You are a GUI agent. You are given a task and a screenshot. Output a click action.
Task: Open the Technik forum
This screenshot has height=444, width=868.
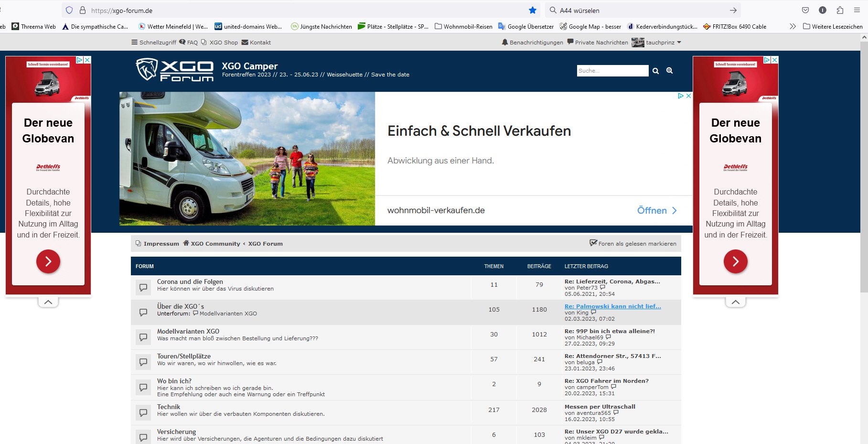coord(169,407)
